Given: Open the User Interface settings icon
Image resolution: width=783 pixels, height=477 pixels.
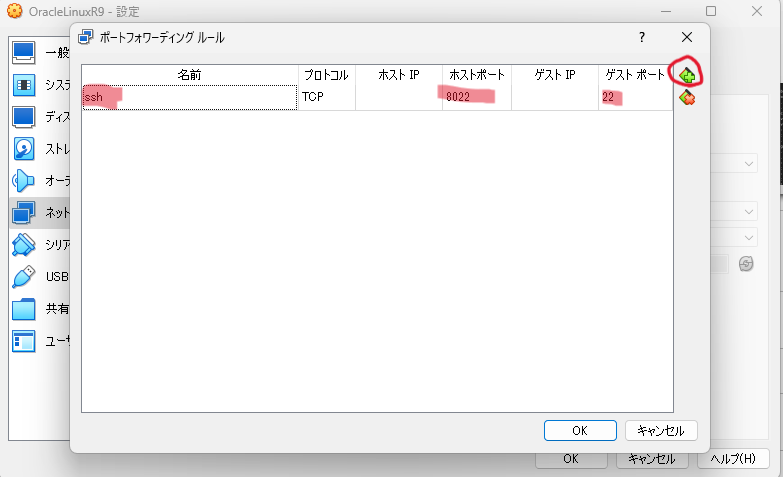Looking at the screenshot, I should click(x=24, y=341).
